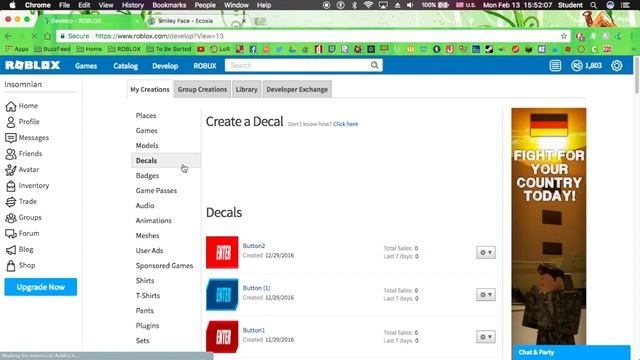The width and height of the screenshot is (640, 360).
Task: Open the ROBLOX bookmarks folder
Action: (x=124, y=49)
